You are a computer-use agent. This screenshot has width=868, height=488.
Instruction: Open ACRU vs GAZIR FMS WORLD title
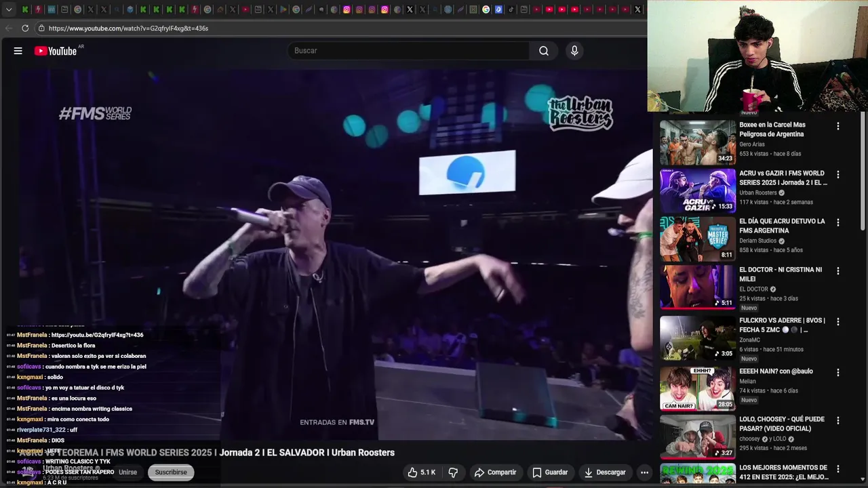783,178
